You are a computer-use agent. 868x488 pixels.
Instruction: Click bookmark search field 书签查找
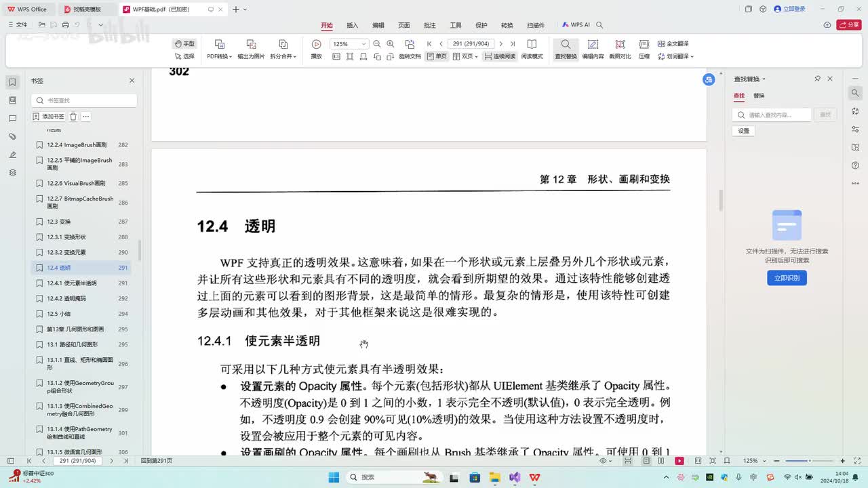click(84, 100)
